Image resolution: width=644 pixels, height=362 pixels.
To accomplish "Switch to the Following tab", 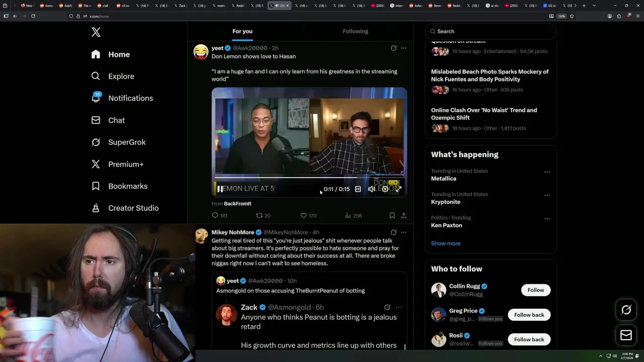I will point(356,31).
